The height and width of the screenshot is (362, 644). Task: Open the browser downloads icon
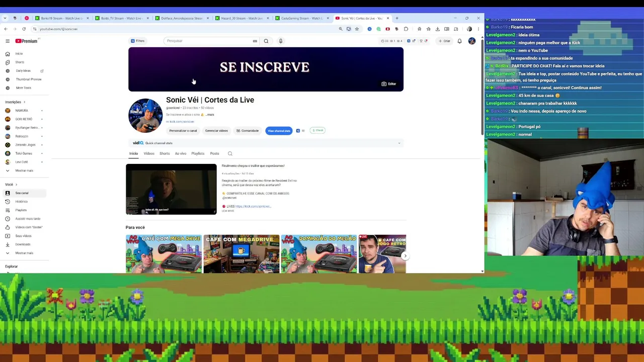[437, 29]
